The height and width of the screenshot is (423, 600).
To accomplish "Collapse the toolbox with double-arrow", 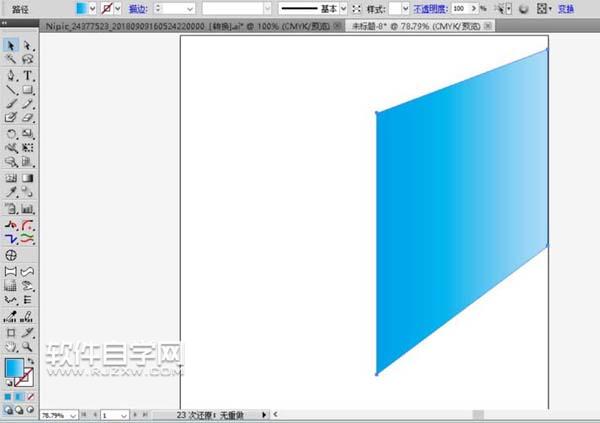I will [4, 23].
